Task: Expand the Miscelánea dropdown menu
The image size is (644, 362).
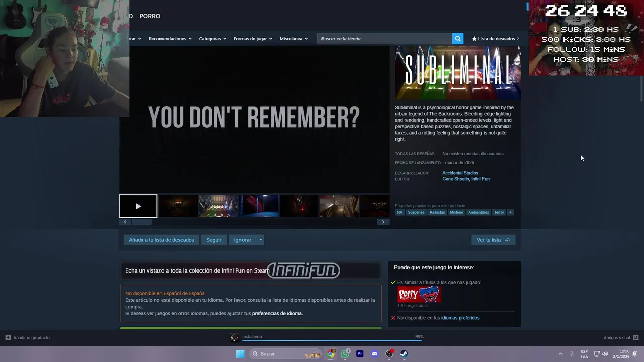Action: (x=294, y=39)
